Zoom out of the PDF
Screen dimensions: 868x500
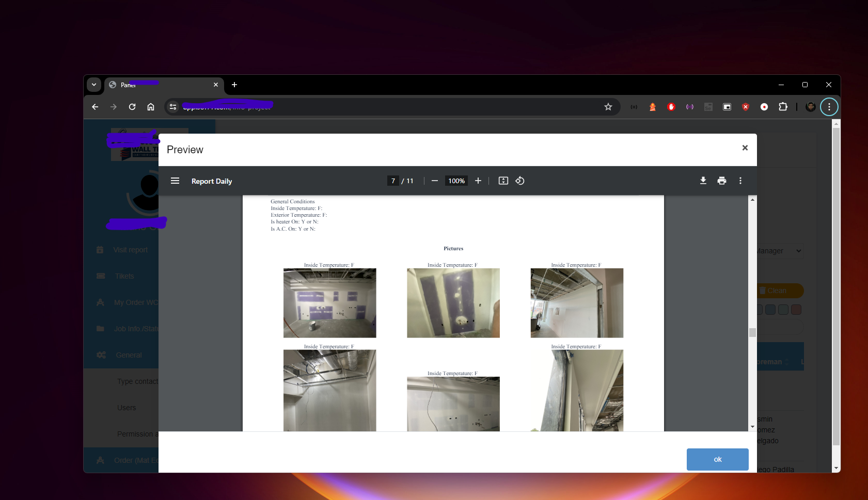tap(435, 181)
